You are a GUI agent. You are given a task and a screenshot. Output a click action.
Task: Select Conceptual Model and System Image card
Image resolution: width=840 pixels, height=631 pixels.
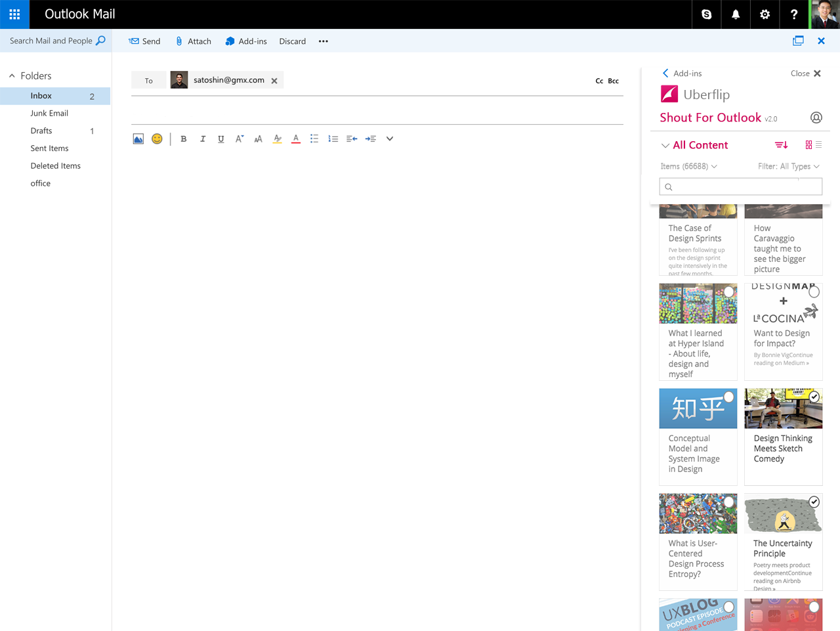pos(729,397)
